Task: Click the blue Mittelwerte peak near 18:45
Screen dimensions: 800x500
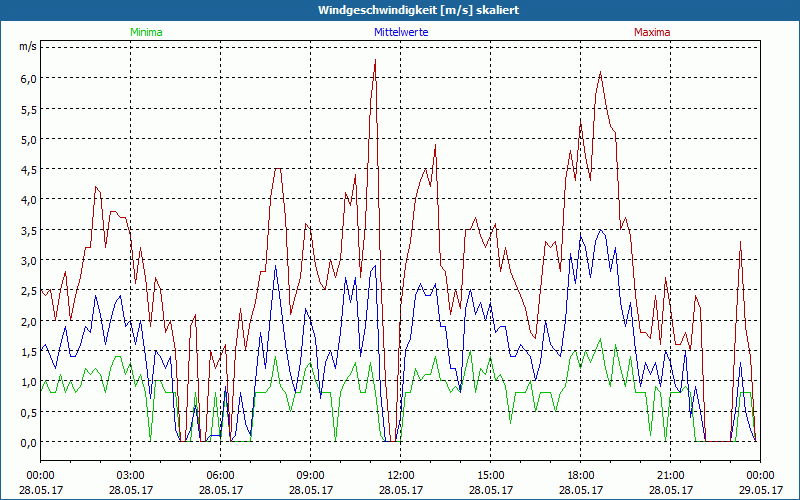Action: [601, 231]
